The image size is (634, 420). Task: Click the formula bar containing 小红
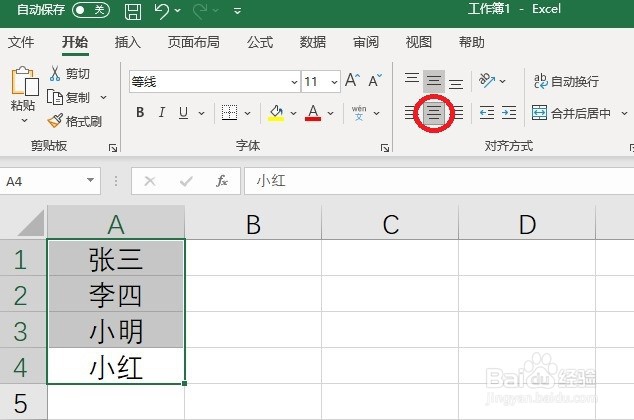click(x=439, y=181)
